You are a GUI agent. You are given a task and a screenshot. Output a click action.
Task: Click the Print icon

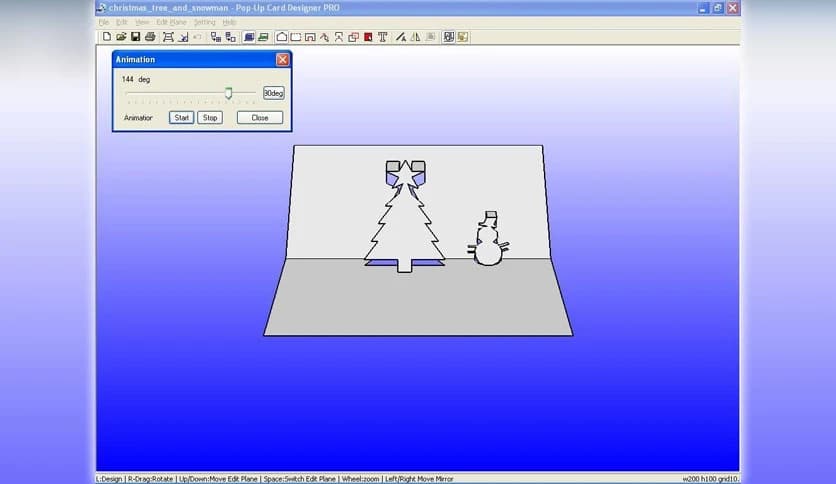pos(150,37)
